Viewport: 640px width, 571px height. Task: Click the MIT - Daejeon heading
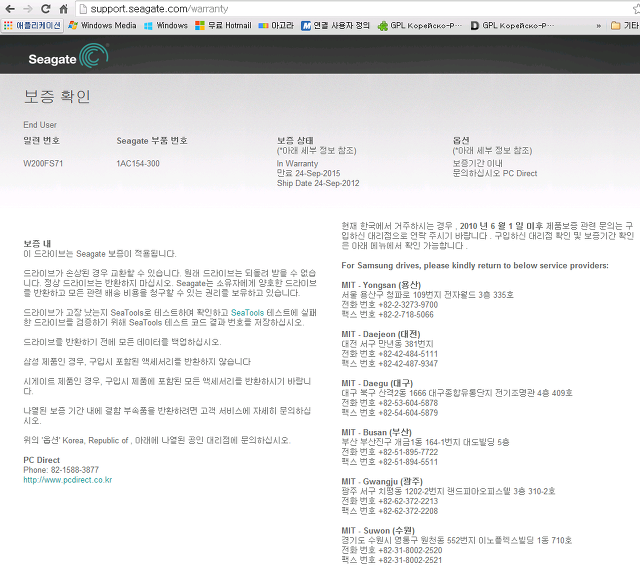[x=381, y=334]
